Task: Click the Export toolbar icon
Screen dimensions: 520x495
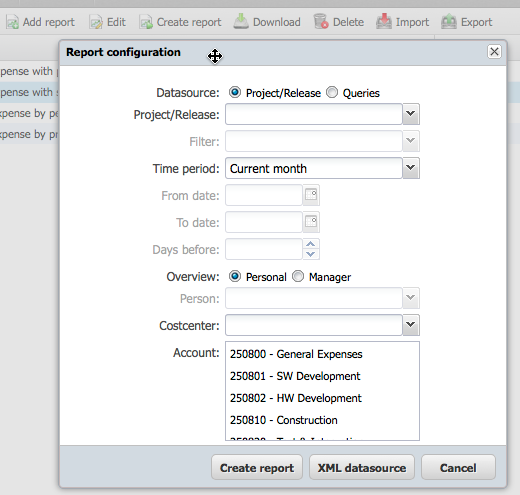Action: coord(449,21)
